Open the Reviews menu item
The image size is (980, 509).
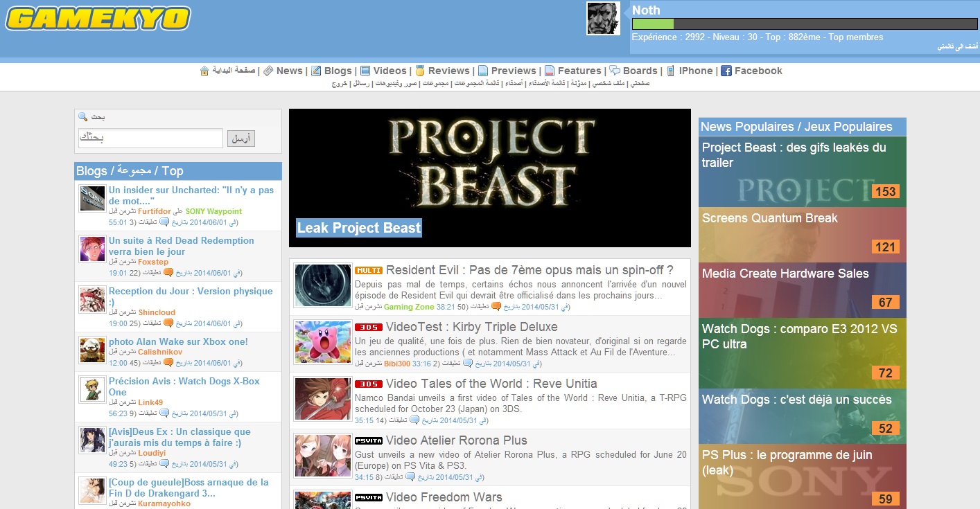tap(448, 71)
